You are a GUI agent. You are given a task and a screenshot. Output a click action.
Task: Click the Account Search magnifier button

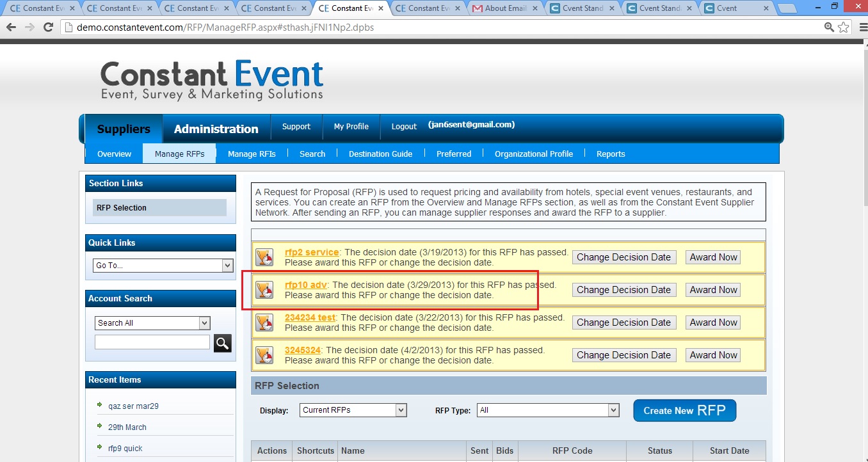[222, 343]
